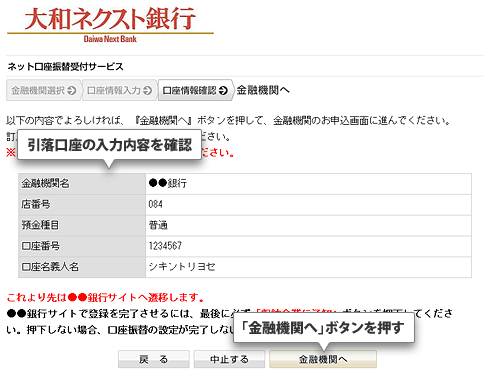This screenshot has width=490, height=379.
Task: Click the ネット口座振替受付サービス heading
Action: click(x=65, y=67)
